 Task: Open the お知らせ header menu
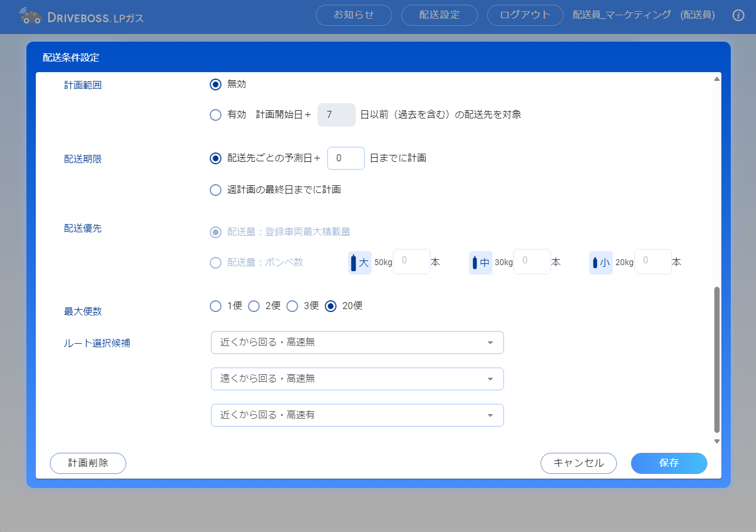point(354,15)
